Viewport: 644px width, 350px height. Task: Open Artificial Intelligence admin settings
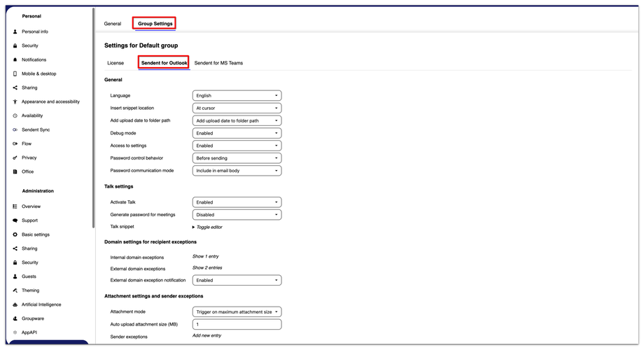[41, 304]
